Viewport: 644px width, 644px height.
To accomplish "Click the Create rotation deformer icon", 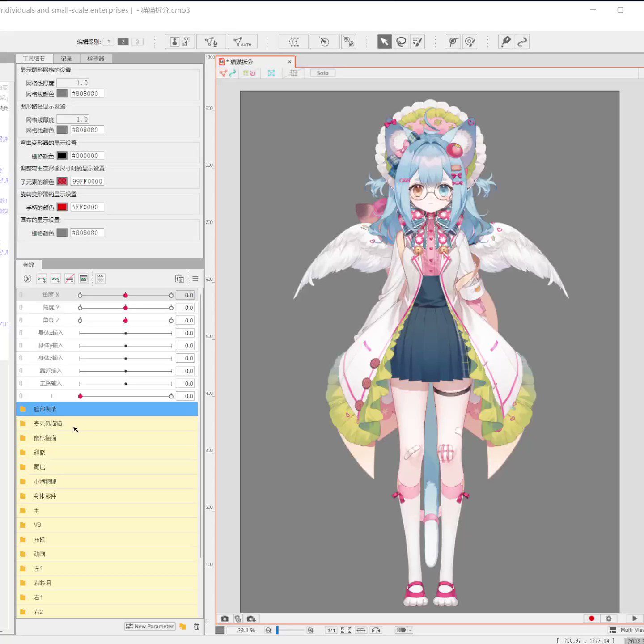I will click(x=324, y=42).
